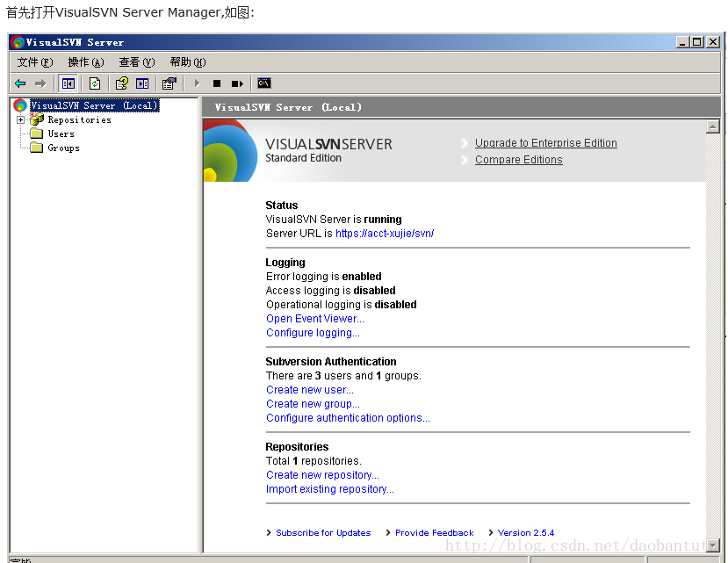
Task: Toggle the console tree pane icon
Action: tap(68, 83)
